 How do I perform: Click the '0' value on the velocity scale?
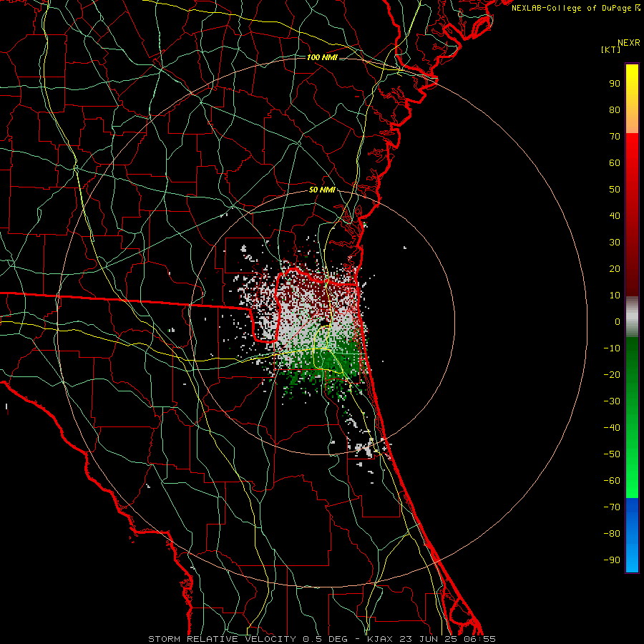click(618, 321)
